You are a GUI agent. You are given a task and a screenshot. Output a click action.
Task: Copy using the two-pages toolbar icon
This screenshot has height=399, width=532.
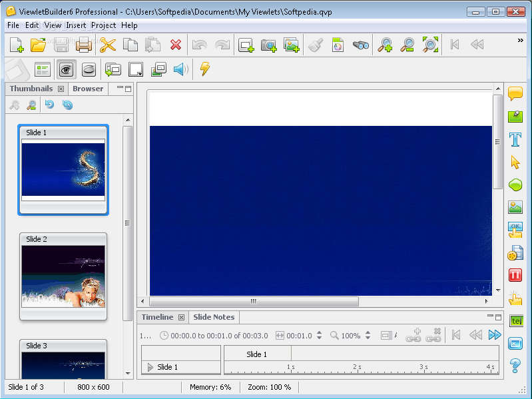pos(131,45)
